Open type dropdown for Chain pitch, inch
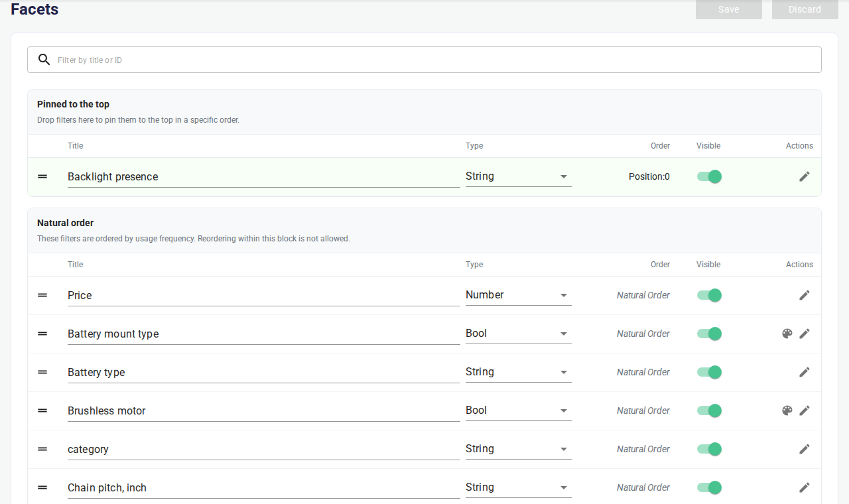This screenshot has height=504, width=849. point(519,487)
